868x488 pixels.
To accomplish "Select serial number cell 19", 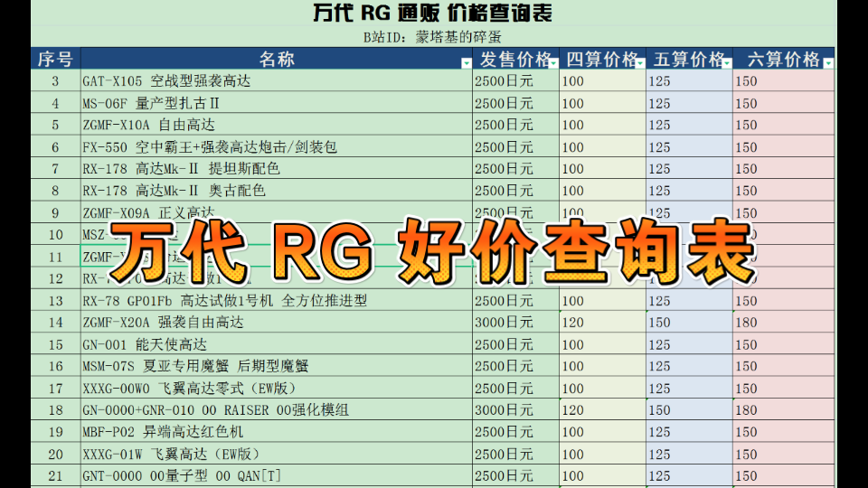I will [x=55, y=432].
